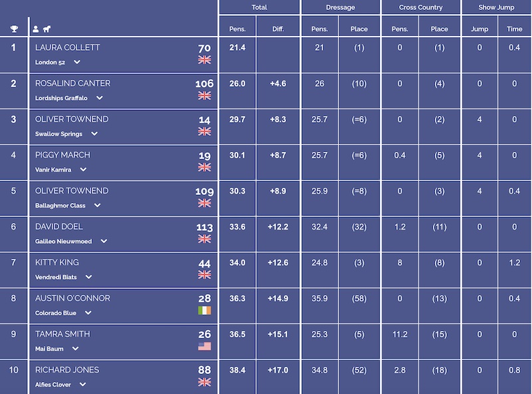The height and width of the screenshot is (394, 532).
Task: Click Laura Collett's British flag icon
Action: click(205, 60)
